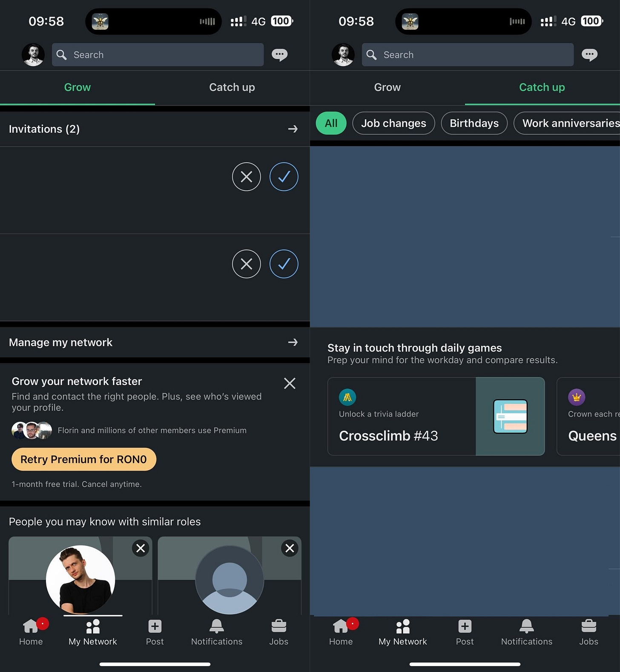Tap Premium members avatars group
This screenshot has height=672, width=620.
click(x=32, y=431)
